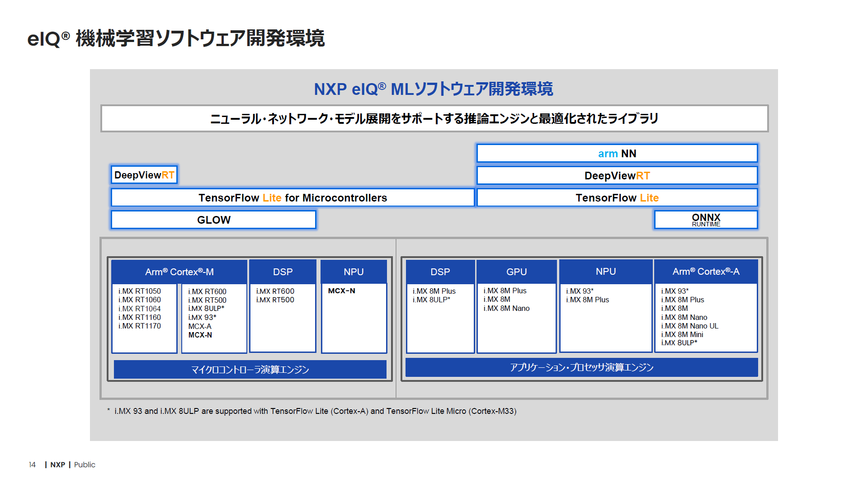
Task: Click i.MX 8M Plus under Cortex-A
Action: (x=683, y=300)
